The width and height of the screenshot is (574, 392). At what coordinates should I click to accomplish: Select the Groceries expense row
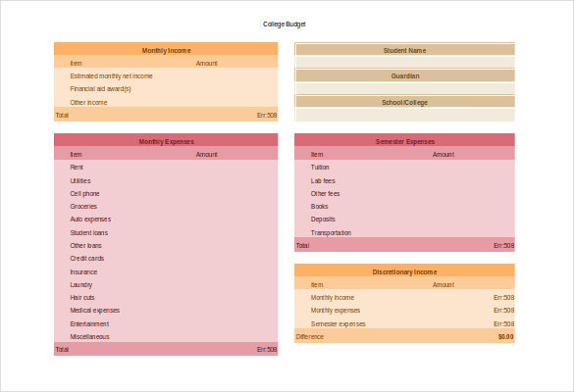(x=166, y=206)
